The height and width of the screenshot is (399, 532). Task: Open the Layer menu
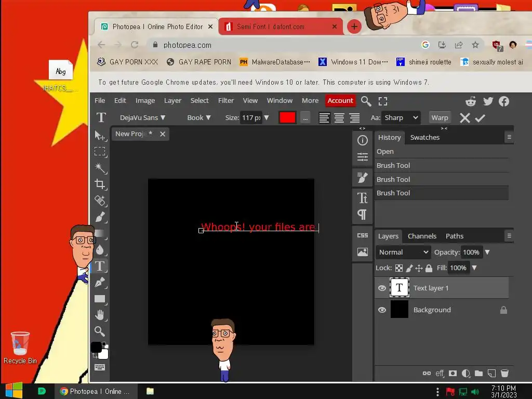tap(172, 100)
